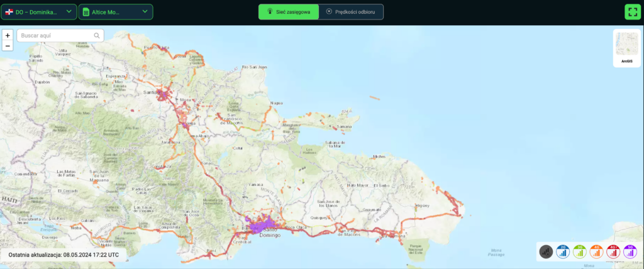Viewport: 644px width, 269px height.
Task: Click the Buscar aquí search field
Action: pyautogui.click(x=55, y=36)
